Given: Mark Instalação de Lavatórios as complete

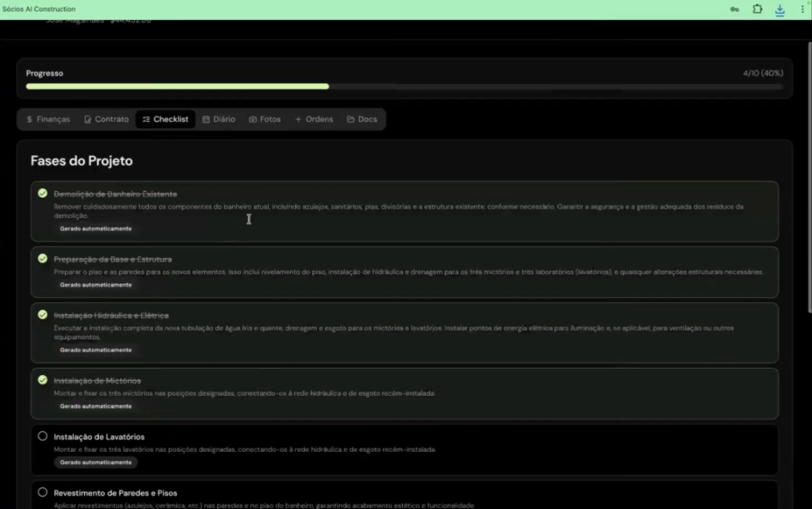Looking at the screenshot, I should coord(43,436).
